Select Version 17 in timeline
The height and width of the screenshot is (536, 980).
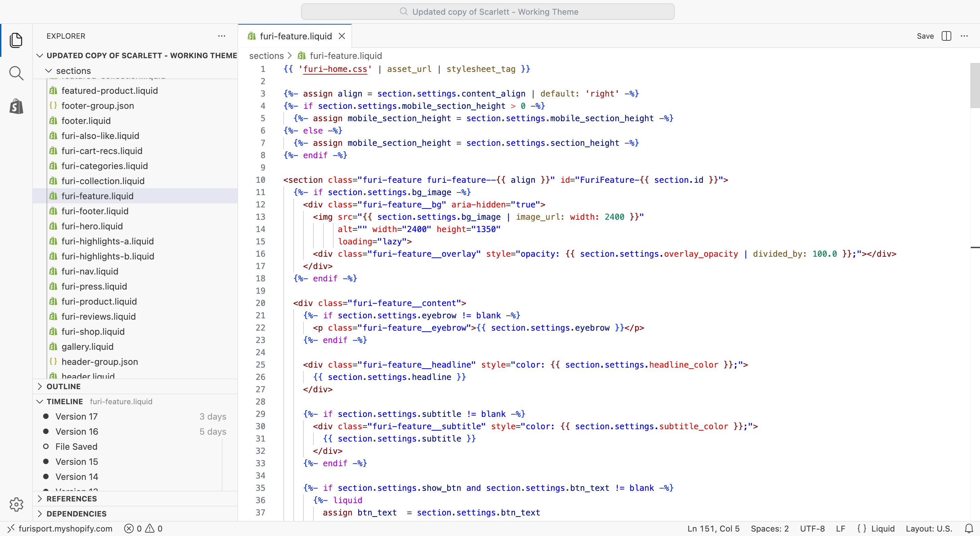pyautogui.click(x=136, y=417)
